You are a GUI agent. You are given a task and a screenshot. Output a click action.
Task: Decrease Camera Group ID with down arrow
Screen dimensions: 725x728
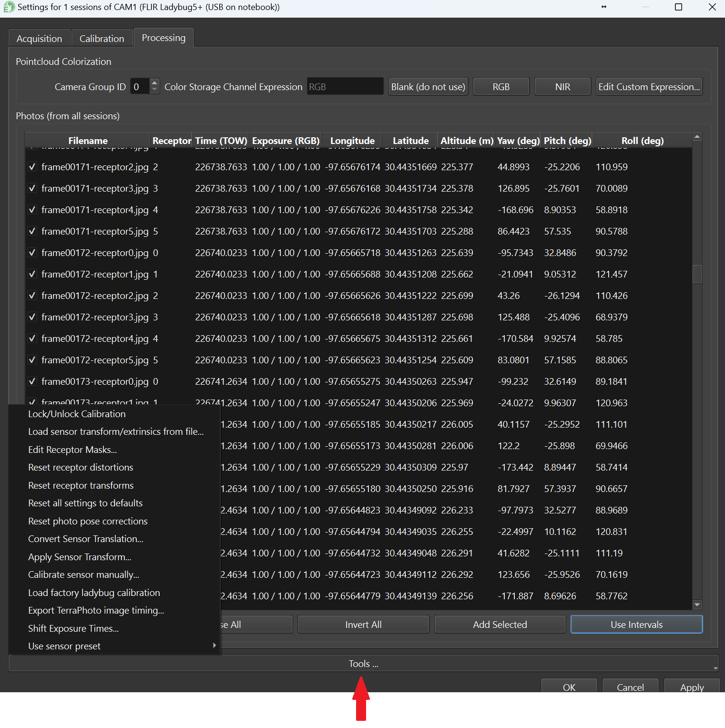point(154,90)
